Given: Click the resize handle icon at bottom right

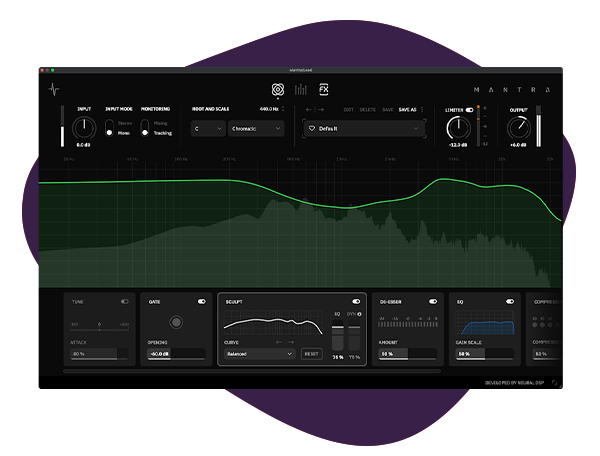Looking at the screenshot, I should [555, 382].
